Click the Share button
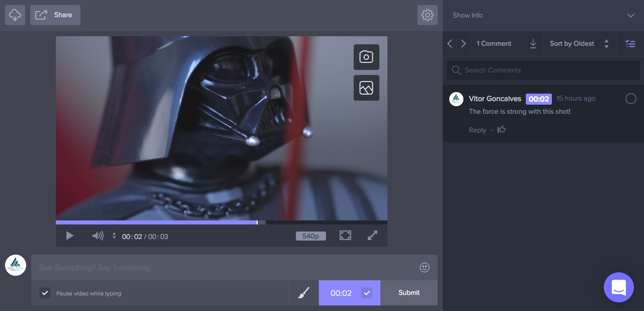This screenshot has width=644, height=311. coord(55,15)
